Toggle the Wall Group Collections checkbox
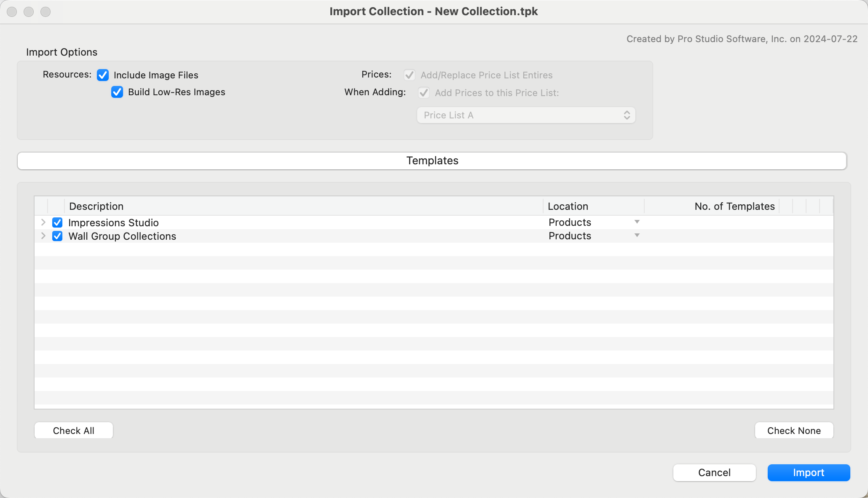This screenshot has height=498, width=868. [x=57, y=236]
